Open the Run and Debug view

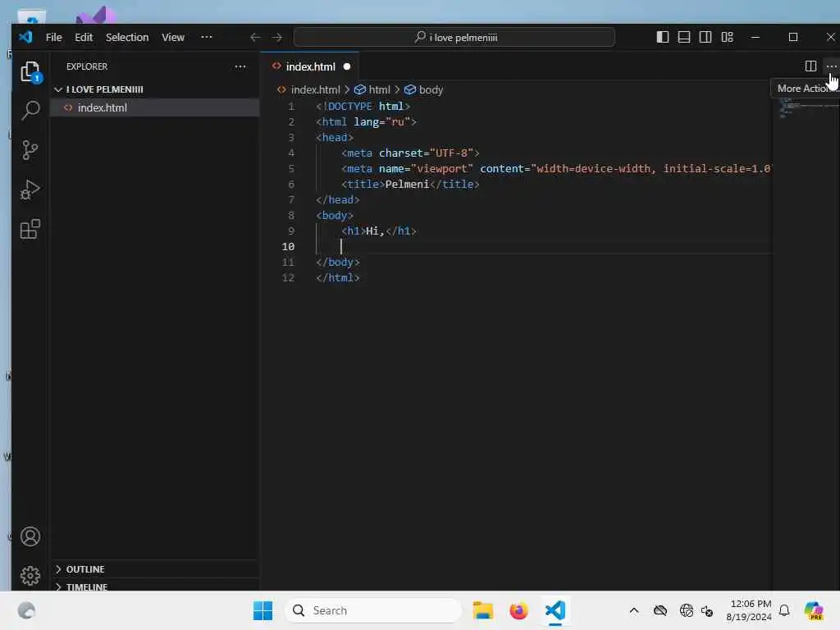pyautogui.click(x=30, y=189)
